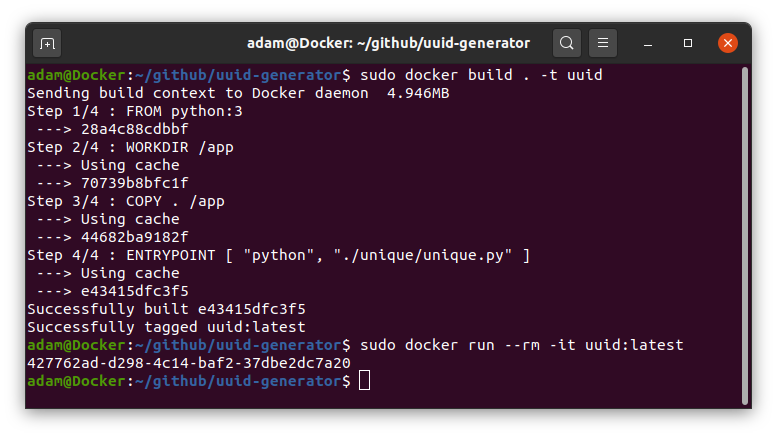Click the '---> e43415dfc3f5' line
The height and width of the screenshot is (437, 777).
point(112,291)
